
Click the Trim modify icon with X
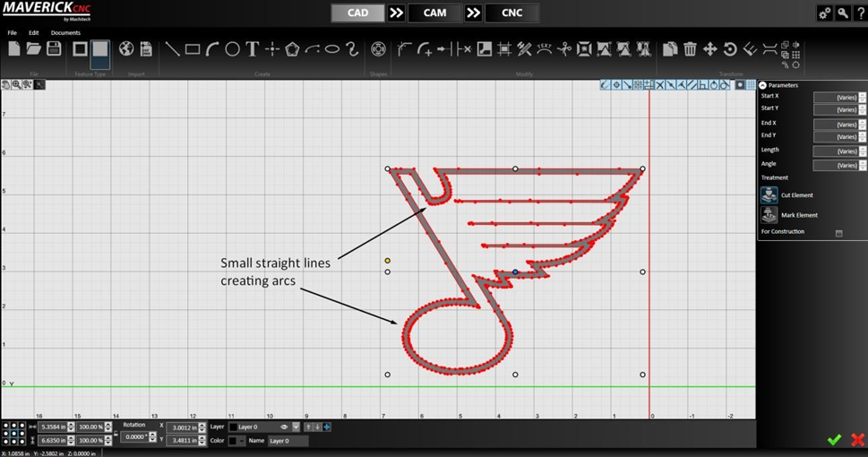pyautogui.click(x=464, y=49)
